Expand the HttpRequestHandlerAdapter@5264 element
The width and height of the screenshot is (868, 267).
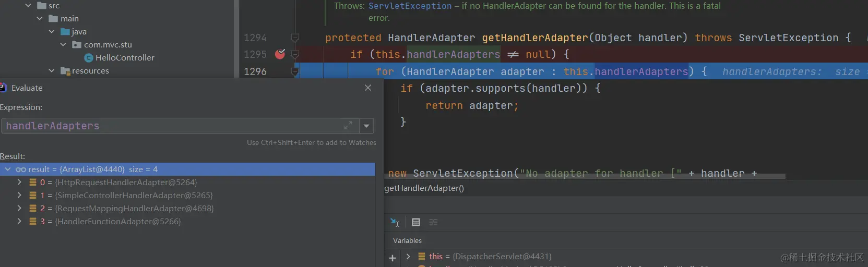point(19,182)
